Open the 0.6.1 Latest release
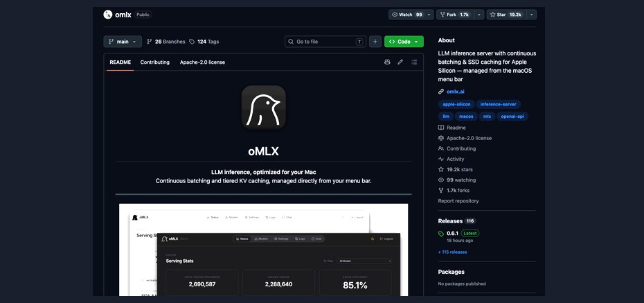The height and width of the screenshot is (303, 644). tap(458, 233)
